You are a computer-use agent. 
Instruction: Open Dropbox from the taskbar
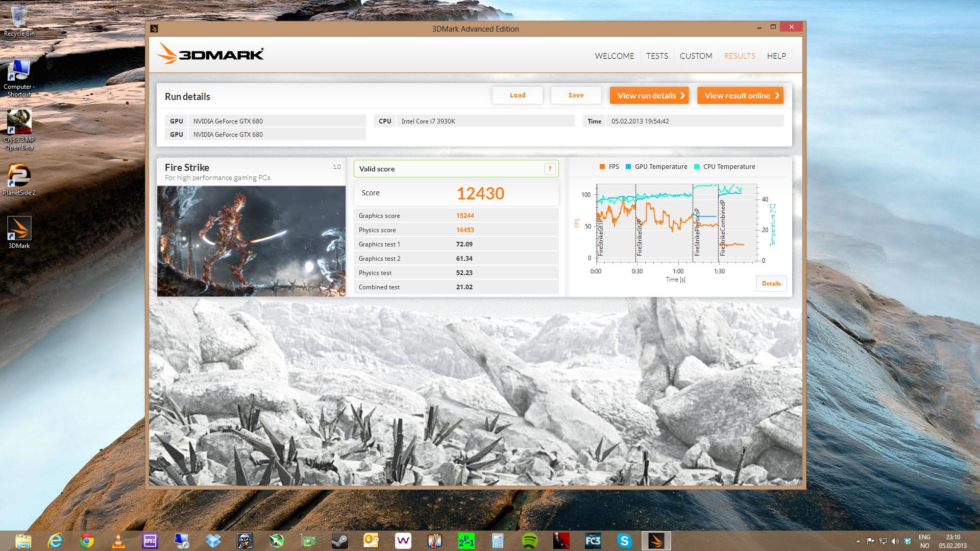coord(213,541)
